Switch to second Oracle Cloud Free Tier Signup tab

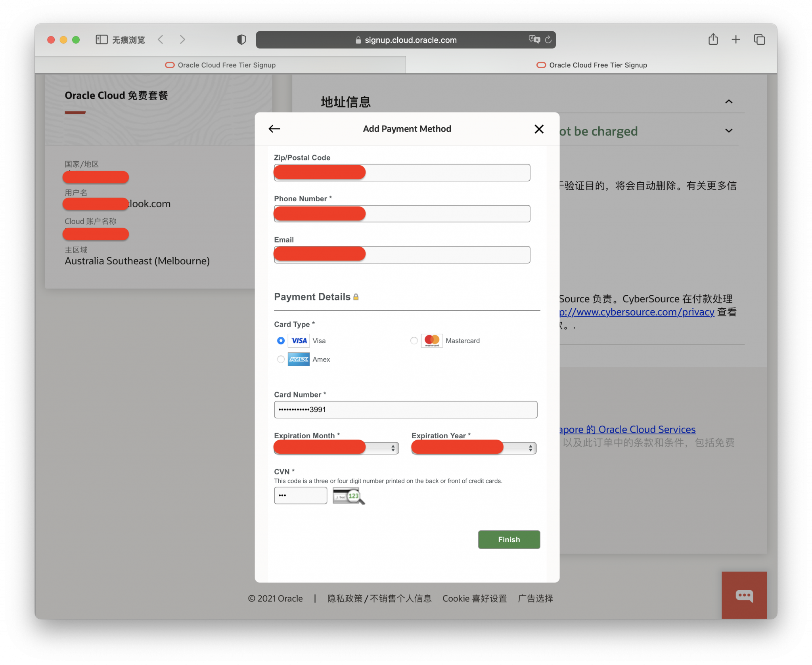(x=592, y=65)
